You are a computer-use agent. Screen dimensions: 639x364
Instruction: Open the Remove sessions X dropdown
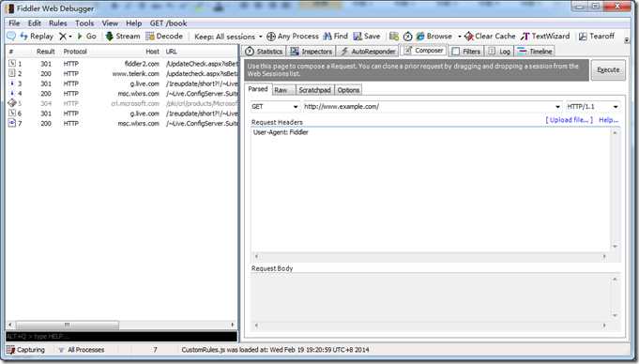click(x=65, y=37)
